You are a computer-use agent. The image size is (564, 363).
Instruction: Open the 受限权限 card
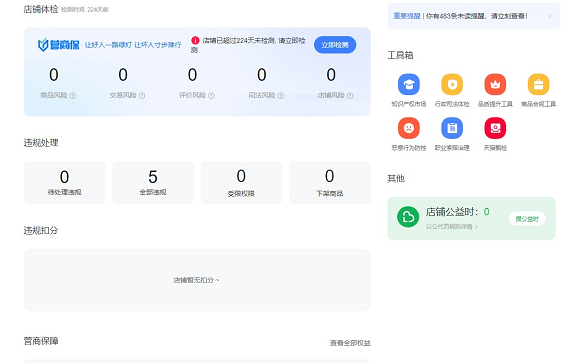point(241,182)
